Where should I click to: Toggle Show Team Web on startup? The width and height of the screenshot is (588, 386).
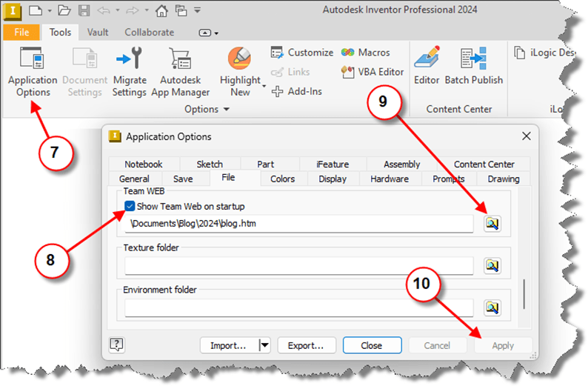tap(130, 206)
